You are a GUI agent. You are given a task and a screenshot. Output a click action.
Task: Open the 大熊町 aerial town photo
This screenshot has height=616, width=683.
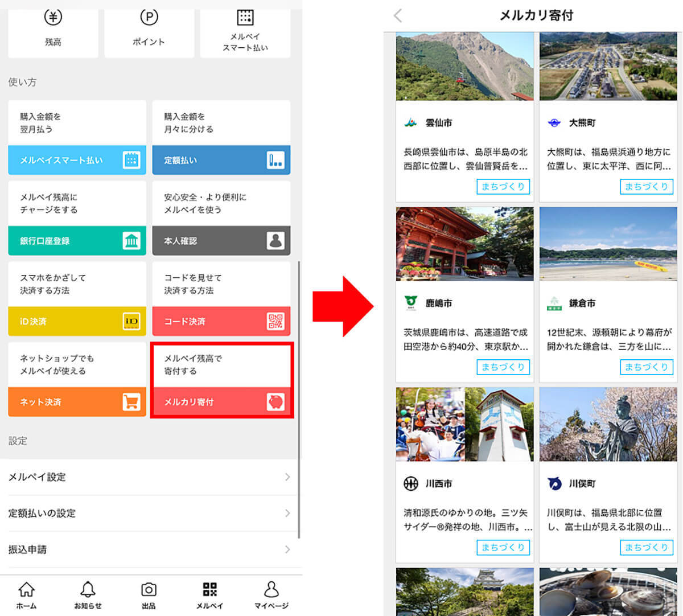tap(608, 66)
